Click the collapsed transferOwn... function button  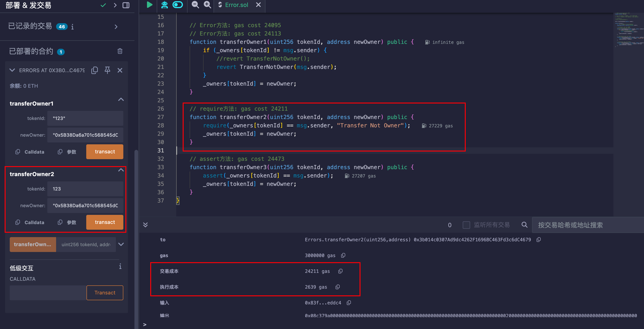(33, 245)
